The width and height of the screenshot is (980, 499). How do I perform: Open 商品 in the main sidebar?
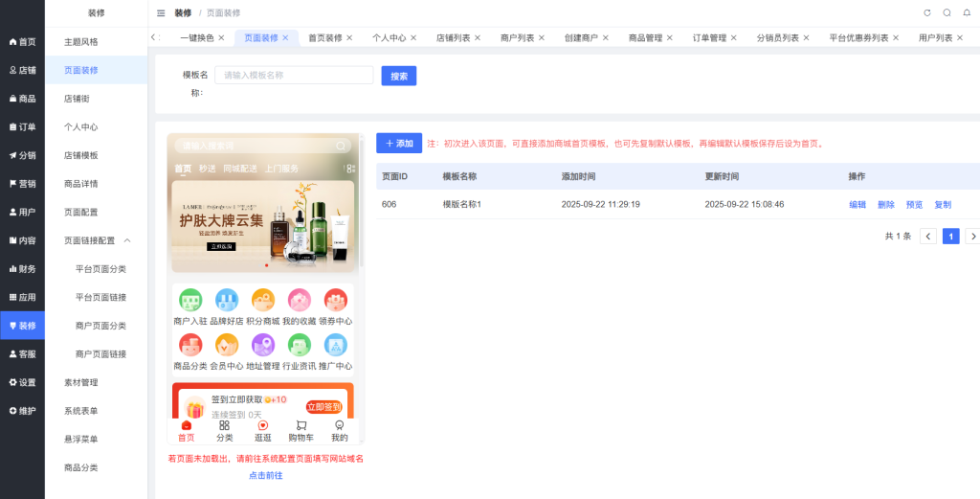pos(23,99)
